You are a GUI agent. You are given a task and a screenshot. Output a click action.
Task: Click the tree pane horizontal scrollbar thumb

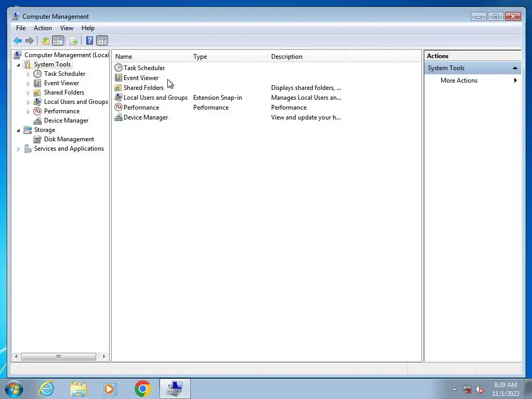(58, 356)
